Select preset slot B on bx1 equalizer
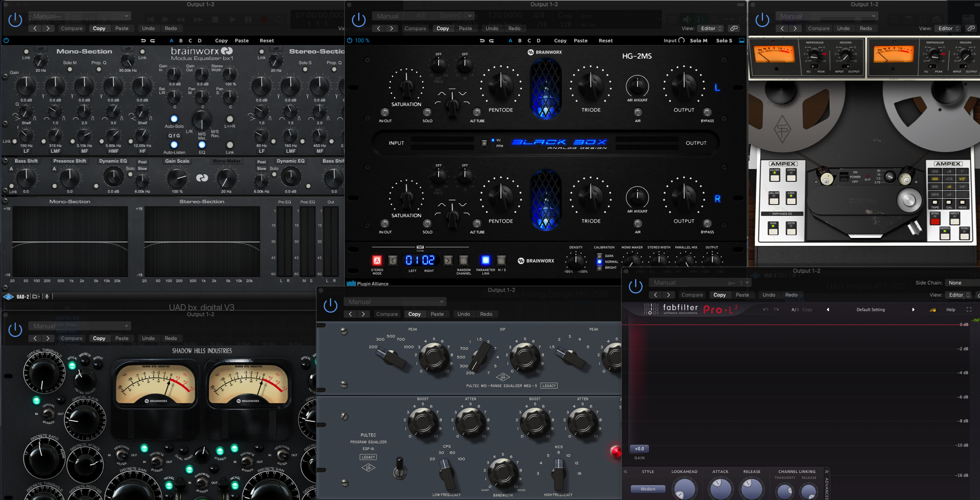The width and height of the screenshot is (980, 500). 181,40
